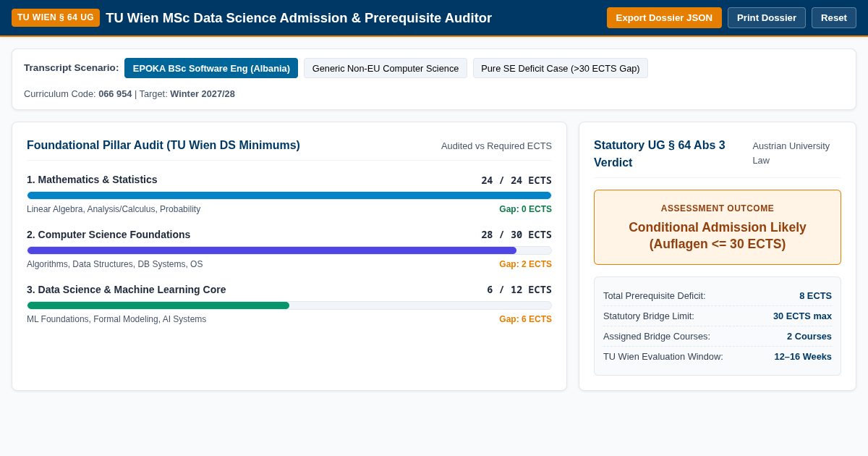Click the 2 Courses value

point(809,337)
